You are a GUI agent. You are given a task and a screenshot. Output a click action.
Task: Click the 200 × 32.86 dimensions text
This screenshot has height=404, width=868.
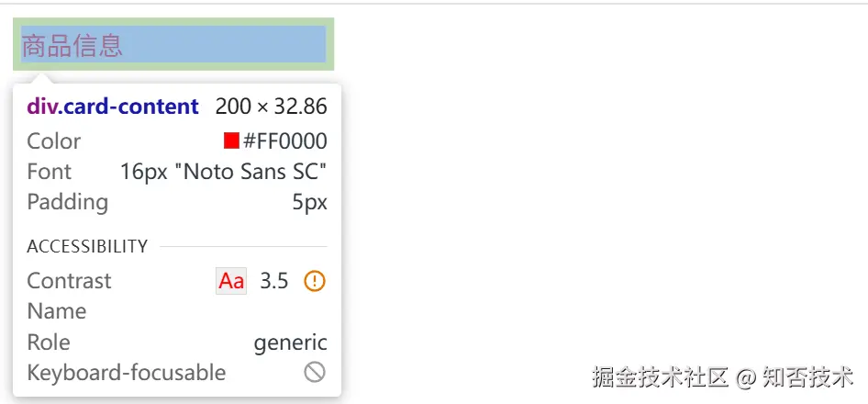(x=271, y=107)
